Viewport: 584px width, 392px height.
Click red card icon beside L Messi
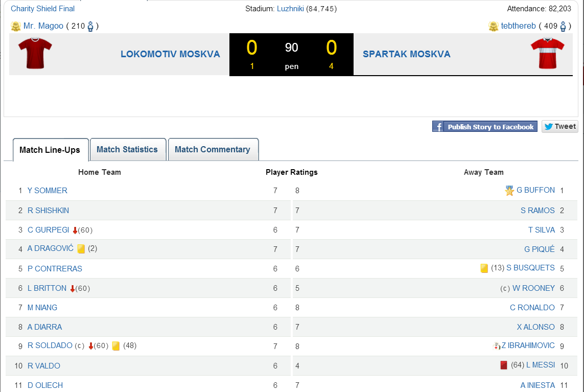tap(504, 365)
